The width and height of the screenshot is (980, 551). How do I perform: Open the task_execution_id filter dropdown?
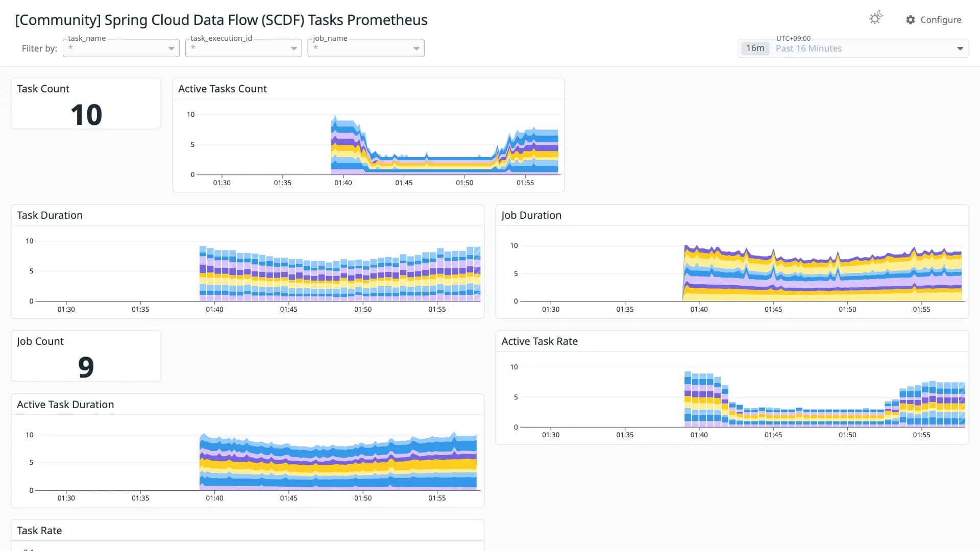243,48
